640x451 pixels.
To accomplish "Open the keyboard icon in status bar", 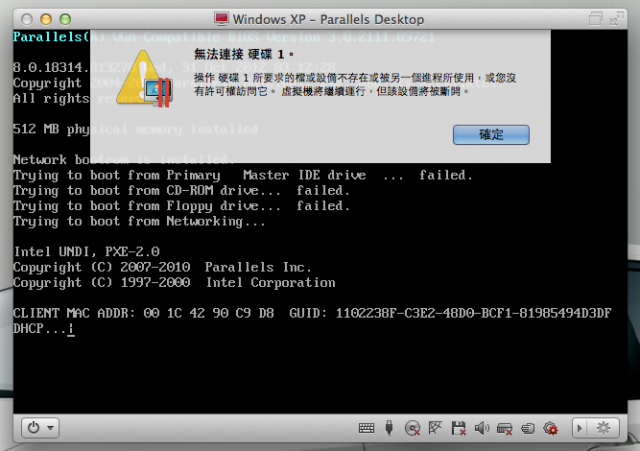I will pyautogui.click(x=366, y=428).
